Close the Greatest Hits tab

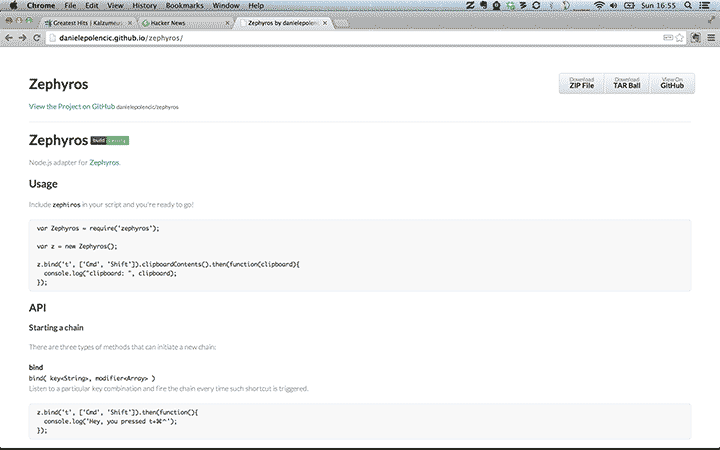tap(130, 22)
